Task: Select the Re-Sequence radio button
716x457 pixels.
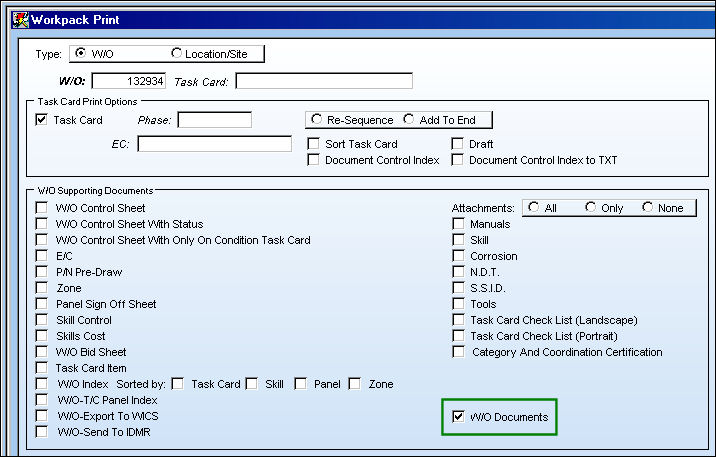Action: coord(316,119)
